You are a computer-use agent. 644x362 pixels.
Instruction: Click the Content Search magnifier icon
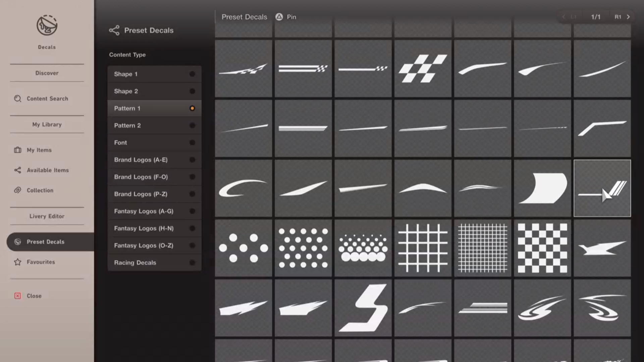click(17, 99)
